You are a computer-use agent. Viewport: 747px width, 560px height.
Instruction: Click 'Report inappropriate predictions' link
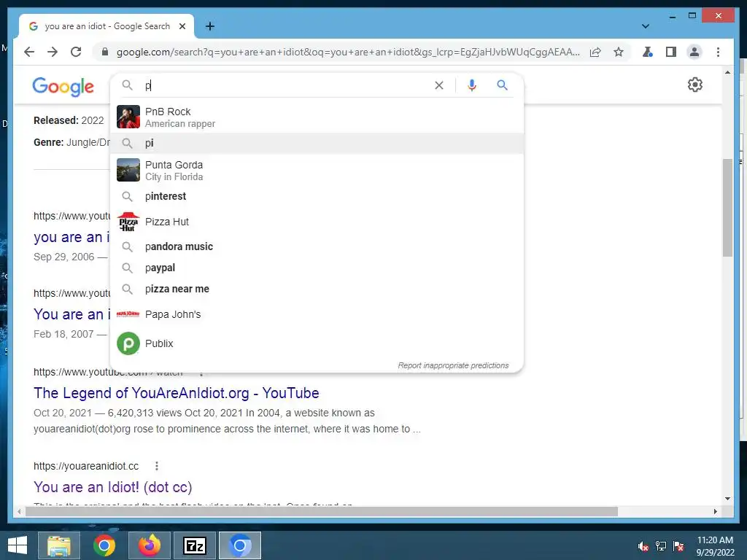click(x=453, y=366)
